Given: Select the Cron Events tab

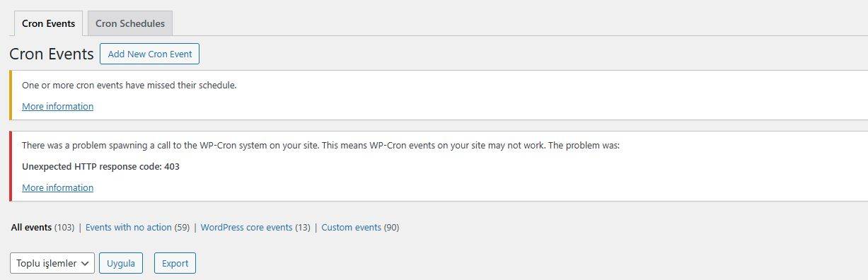Looking at the screenshot, I should tap(48, 23).
